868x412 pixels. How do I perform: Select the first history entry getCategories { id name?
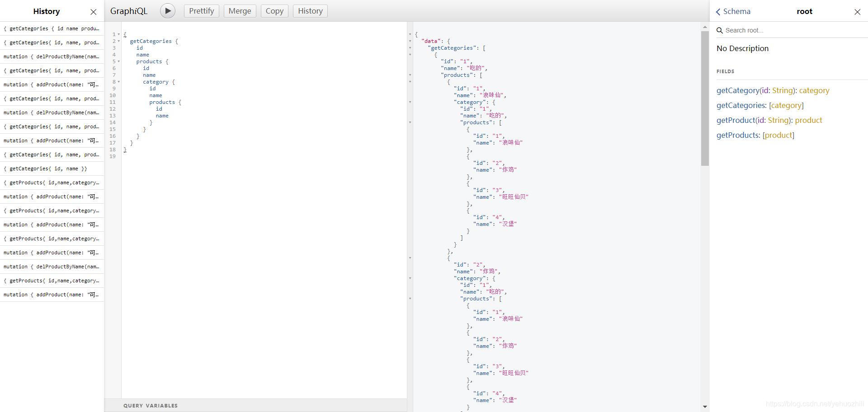coord(52,28)
